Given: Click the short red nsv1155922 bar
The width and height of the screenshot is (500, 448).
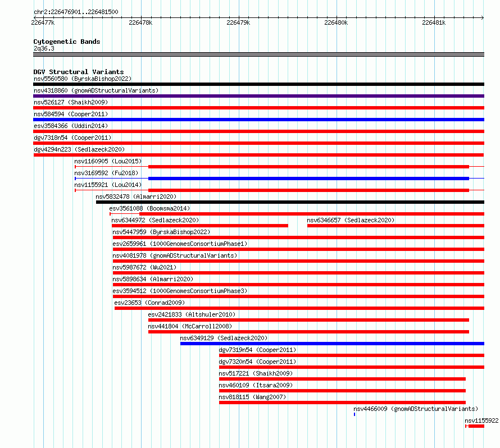Looking at the screenshot, I should [476, 426].
